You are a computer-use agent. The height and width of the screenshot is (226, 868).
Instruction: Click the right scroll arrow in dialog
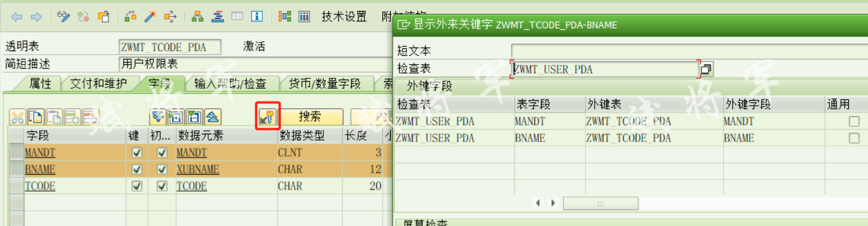coord(552,203)
